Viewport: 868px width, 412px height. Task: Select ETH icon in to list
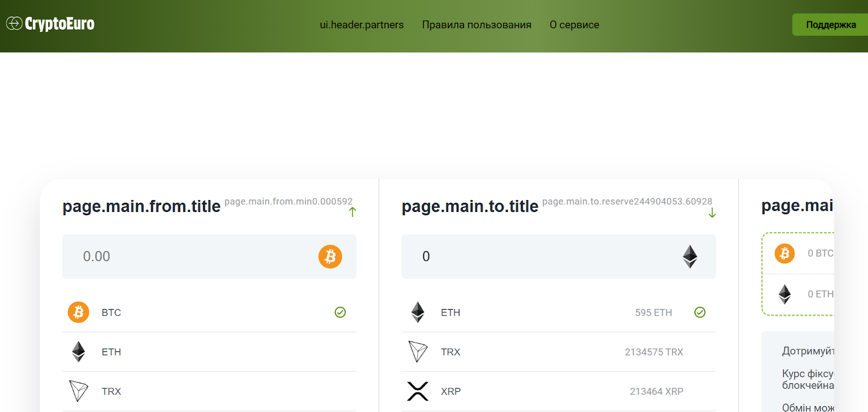(418, 312)
